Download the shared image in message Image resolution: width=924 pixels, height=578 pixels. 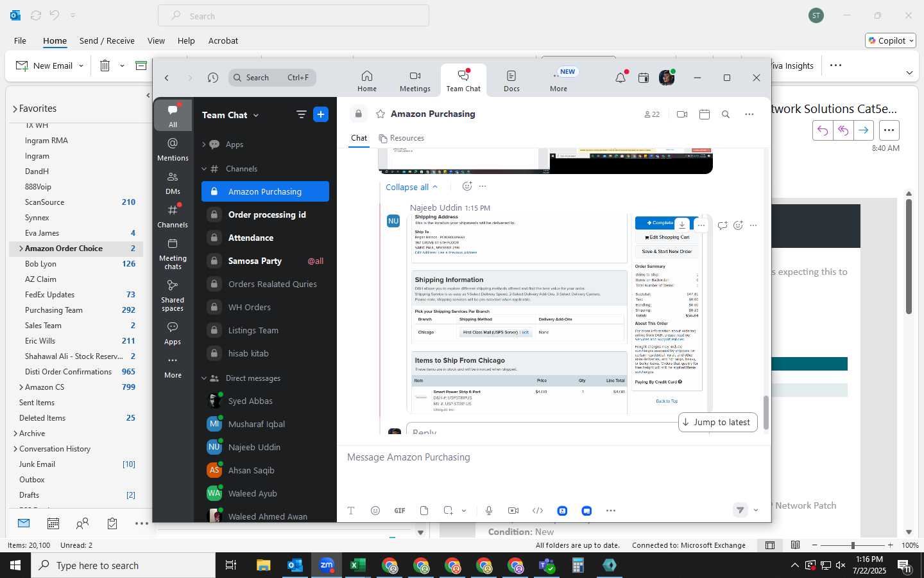(x=682, y=225)
